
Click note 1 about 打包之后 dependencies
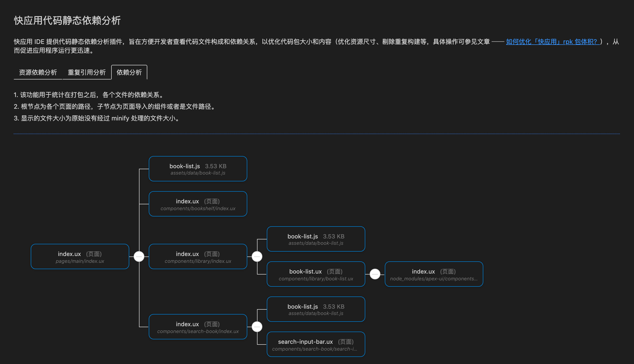click(89, 95)
